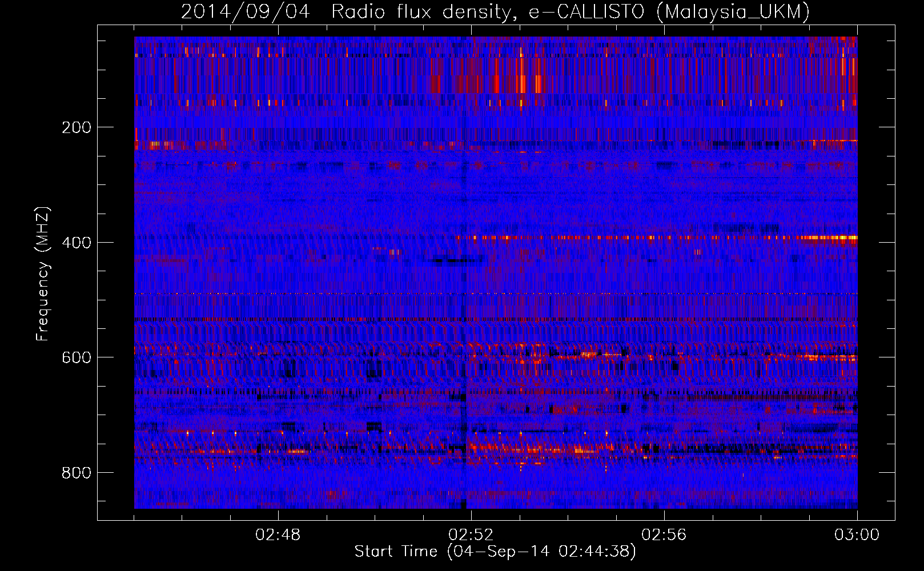Click the 02:52 time axis label
The height and width of the screenshot is (571, 924).
tap(471, 535)
